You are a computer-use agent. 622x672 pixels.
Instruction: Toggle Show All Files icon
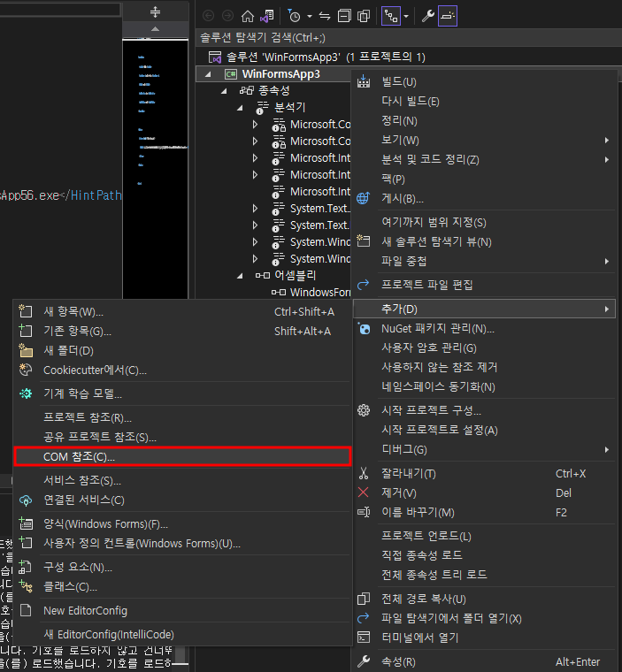pyautogui.click(x=364, y=16)
